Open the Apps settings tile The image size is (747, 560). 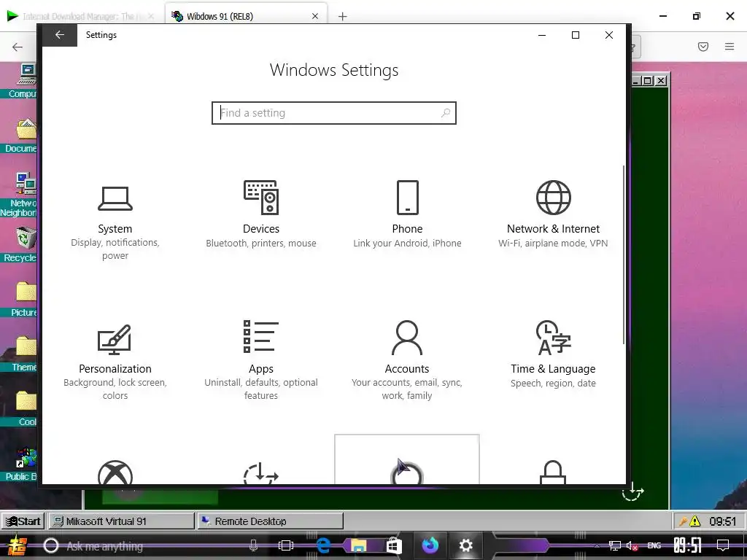[261, 362]
